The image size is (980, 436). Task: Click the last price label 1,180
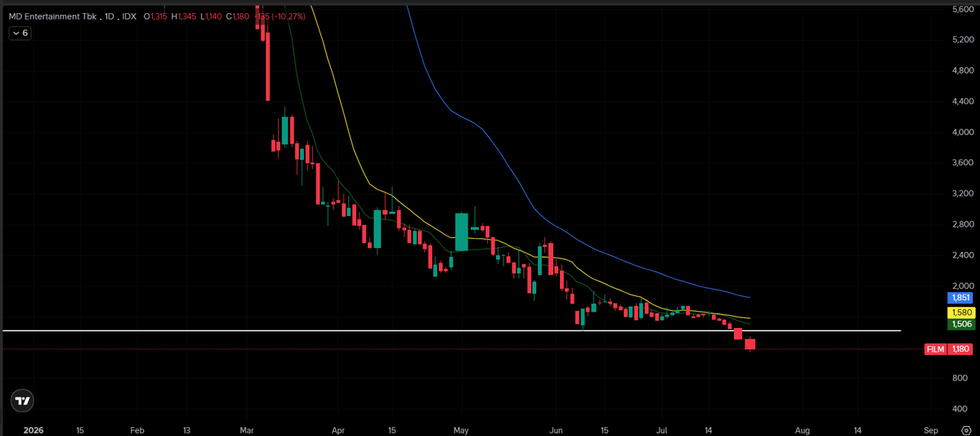coord(960,349)
